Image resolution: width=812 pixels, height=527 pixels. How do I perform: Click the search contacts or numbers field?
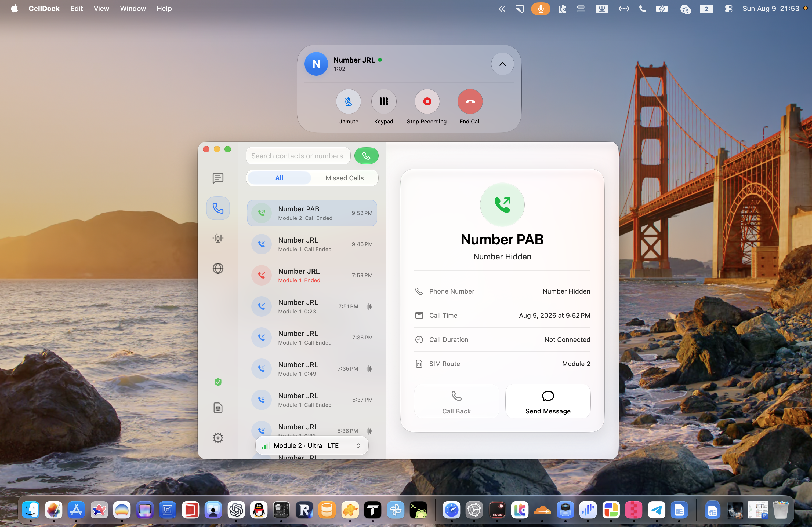pyautogui.click(x=298, y=156)
